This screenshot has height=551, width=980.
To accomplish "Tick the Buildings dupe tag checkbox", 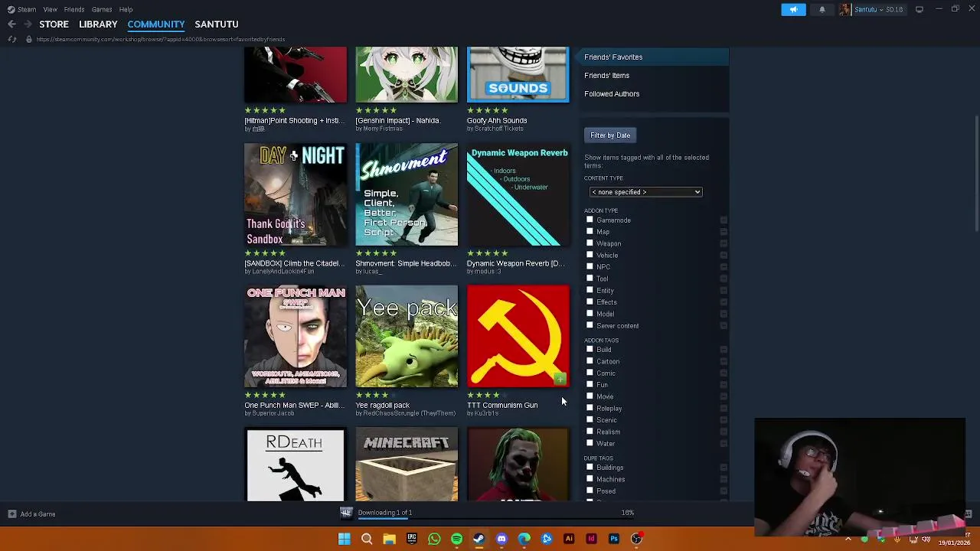I will click(590, 467).
